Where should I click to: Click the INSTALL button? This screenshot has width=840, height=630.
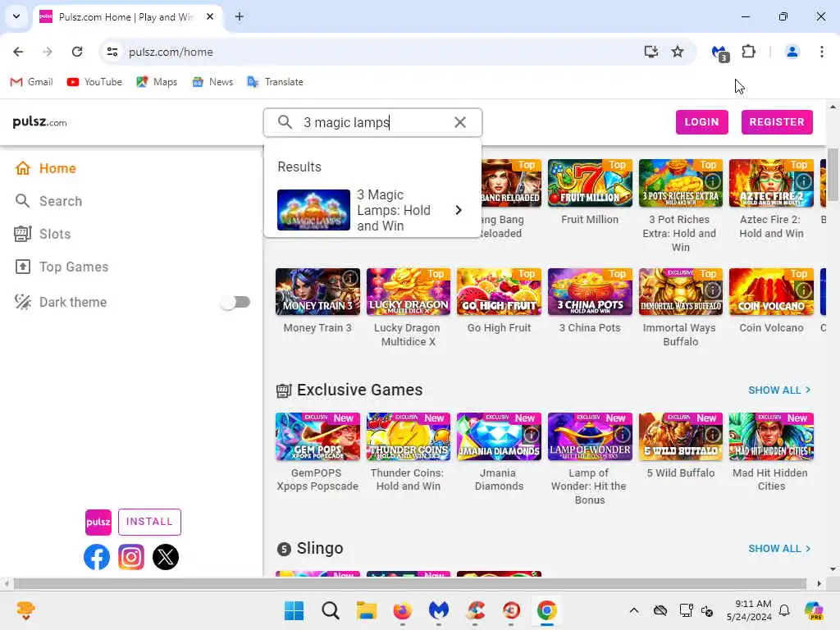coord(149,522)
